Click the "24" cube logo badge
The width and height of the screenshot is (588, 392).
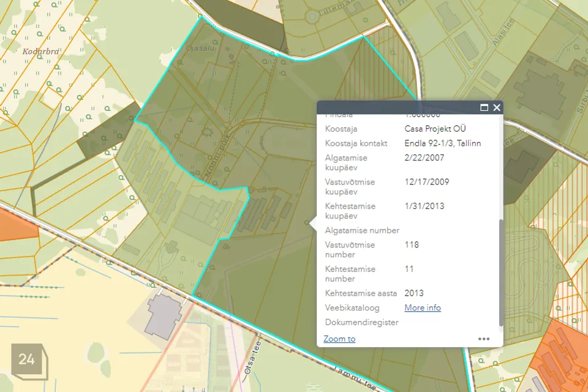click(x=27, y=360)
